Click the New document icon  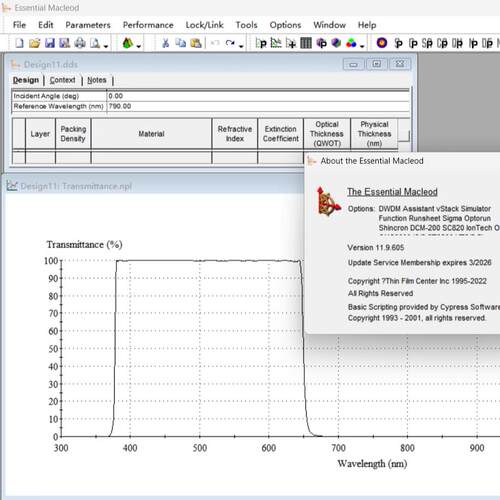pos(19,43)
